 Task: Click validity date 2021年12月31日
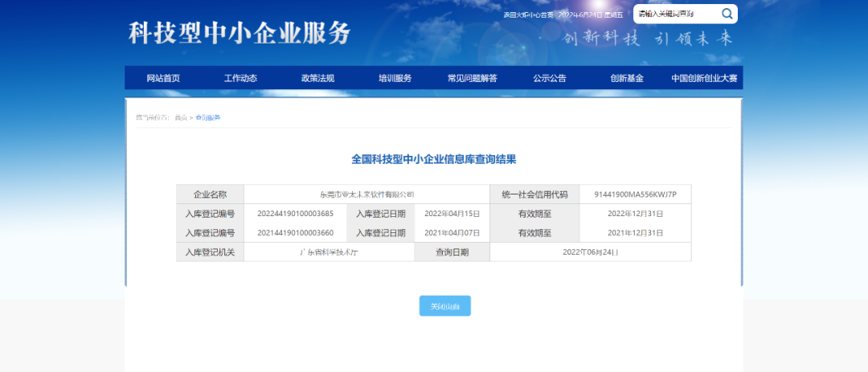coord(636,232)
